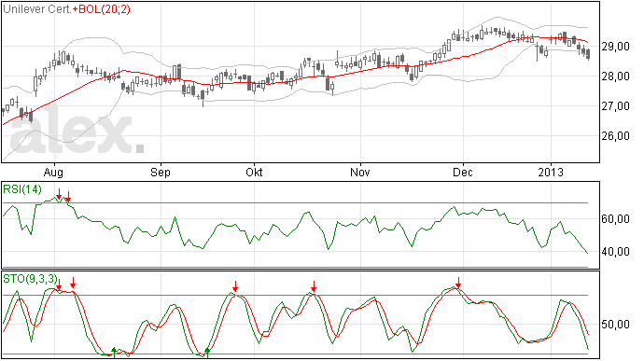Select the Nov month label
The image size is (644, 361).
tap(359, 172)
